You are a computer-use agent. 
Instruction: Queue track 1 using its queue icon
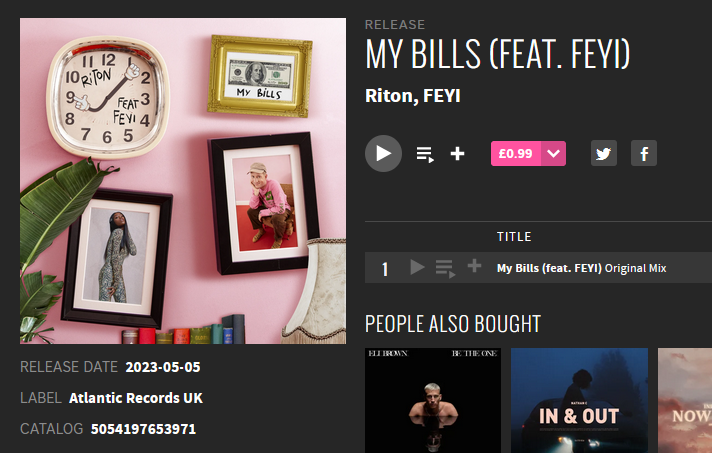445,268
